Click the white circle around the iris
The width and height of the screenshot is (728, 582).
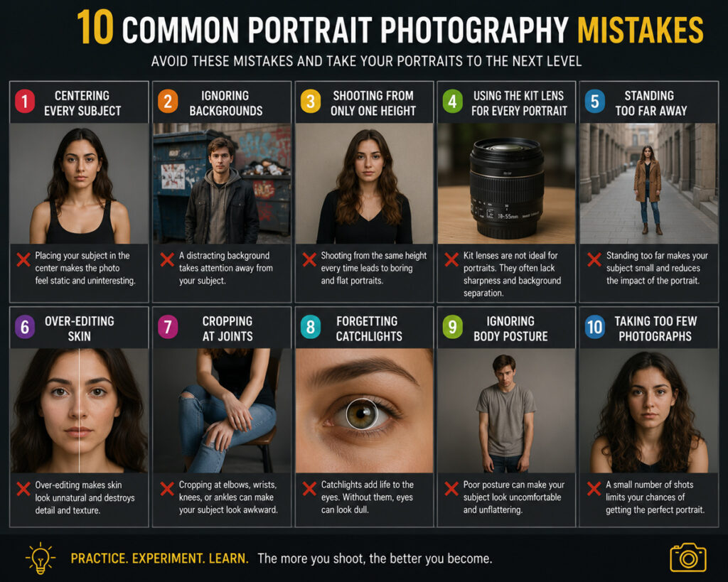pyautogui.click(x=362, y=414)
